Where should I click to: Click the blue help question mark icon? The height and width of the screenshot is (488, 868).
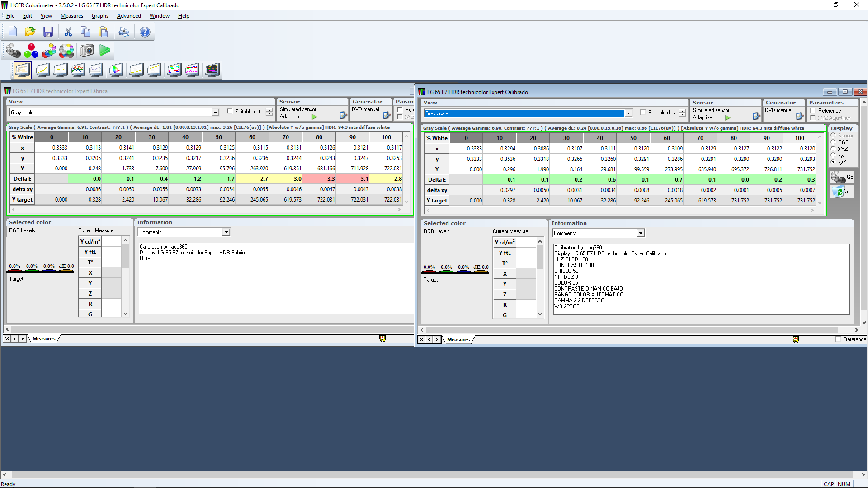coord(145,32)
